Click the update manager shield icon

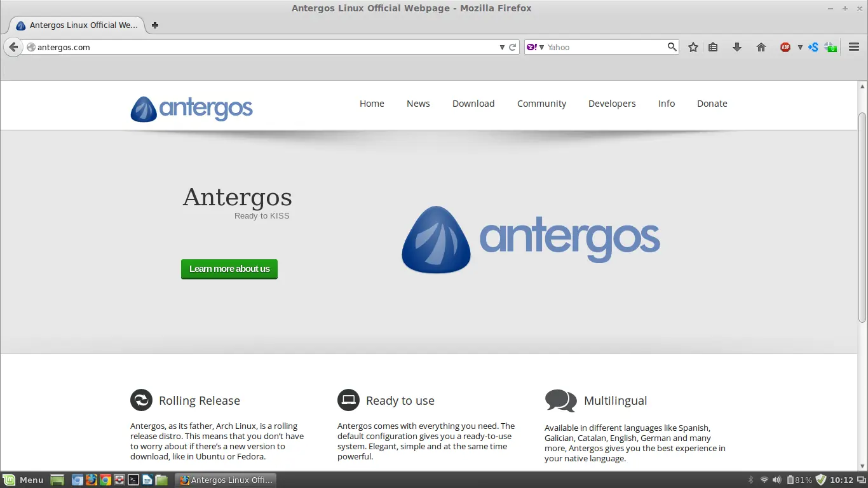(x=821, y=480)
